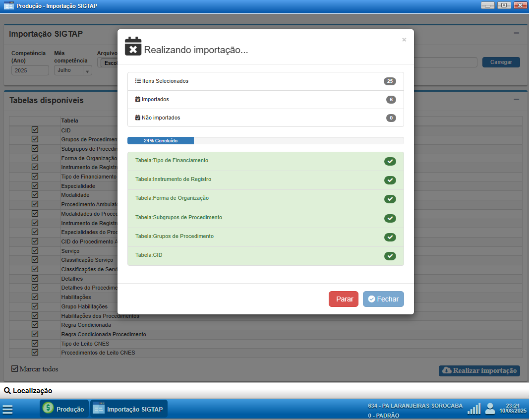This screenshot has width=529, height=420.
Task: Uncheck Procedimentos de Leito CNES checkbox
Action: point(35,353)
